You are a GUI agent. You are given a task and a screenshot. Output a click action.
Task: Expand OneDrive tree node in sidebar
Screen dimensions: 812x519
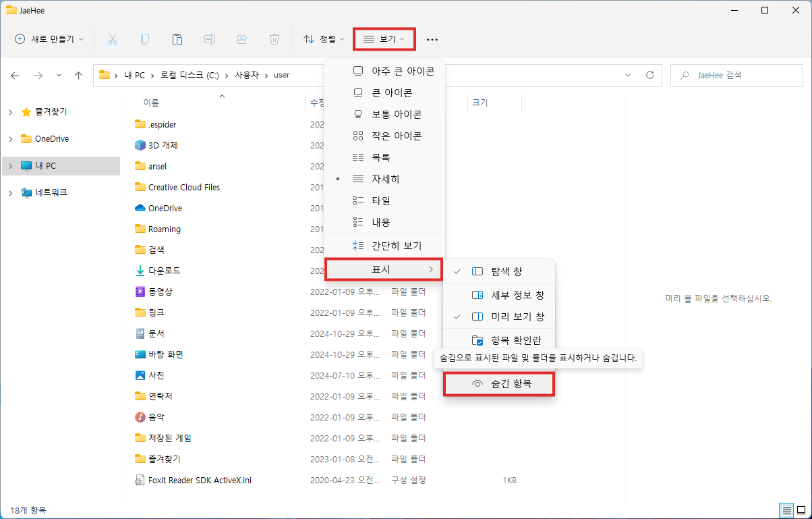pyautogui.click(x=11, y=139)
